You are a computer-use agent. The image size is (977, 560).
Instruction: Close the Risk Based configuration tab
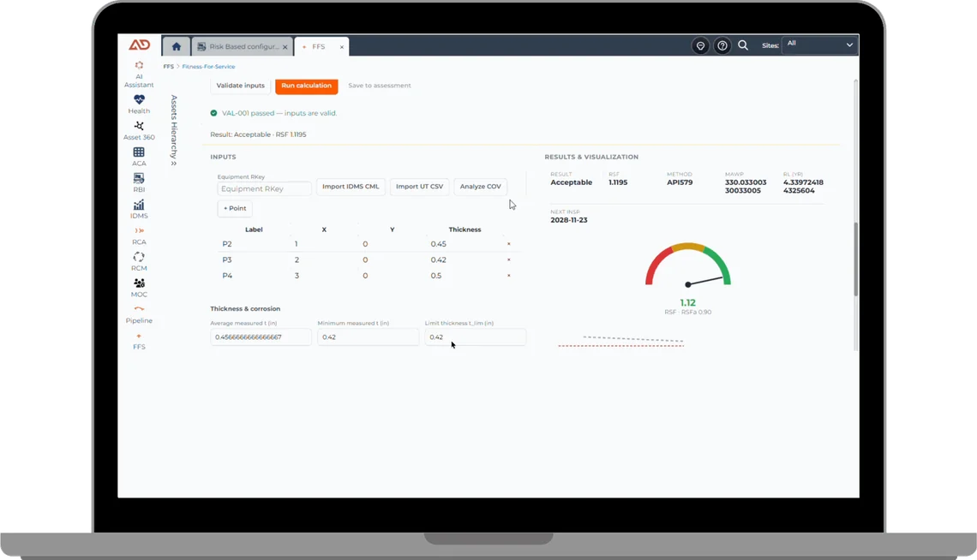tap(285, 46)
